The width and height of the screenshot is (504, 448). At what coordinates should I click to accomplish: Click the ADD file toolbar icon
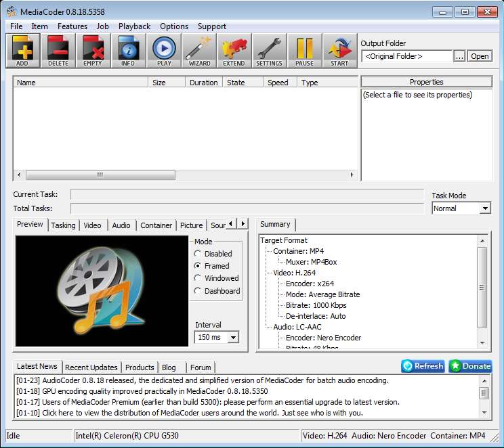22,51
